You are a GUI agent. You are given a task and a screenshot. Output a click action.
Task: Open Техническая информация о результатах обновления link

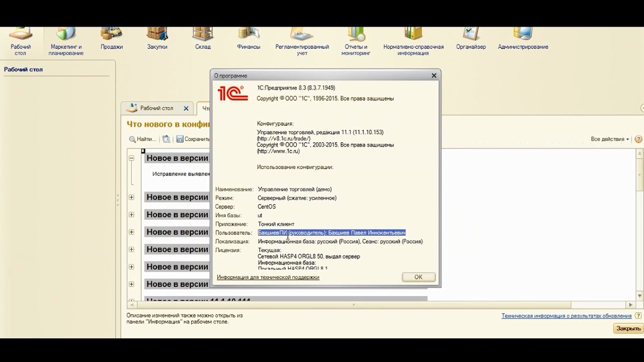(566, 316)
